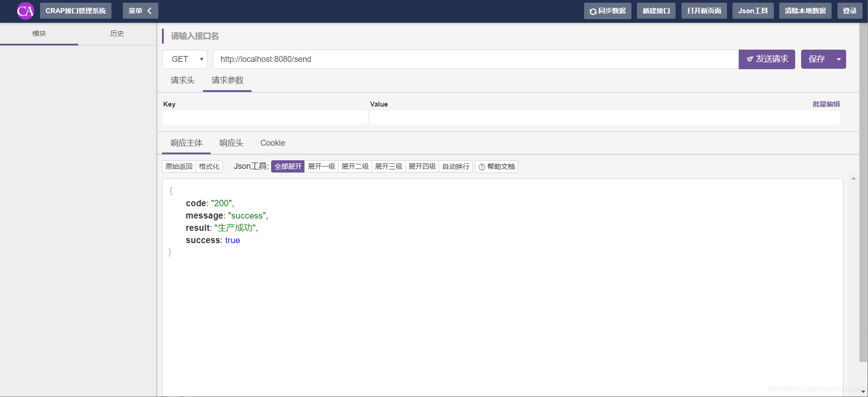Click the 批量编辑 link

click(826, 104)
